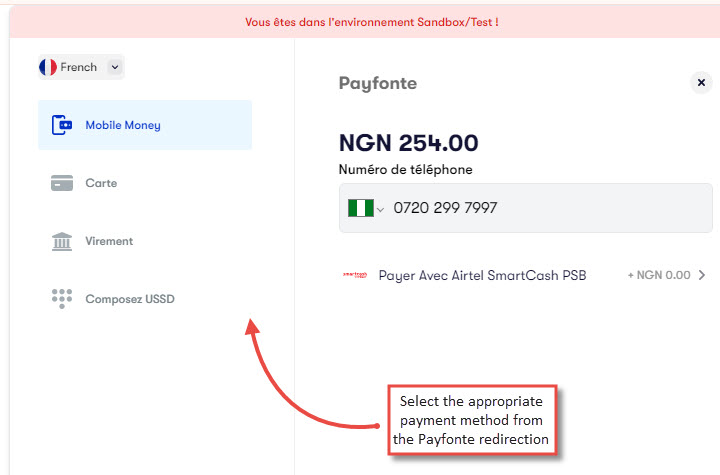Click the USSD dial pad icon
The image size is (720, 475).
62,299
